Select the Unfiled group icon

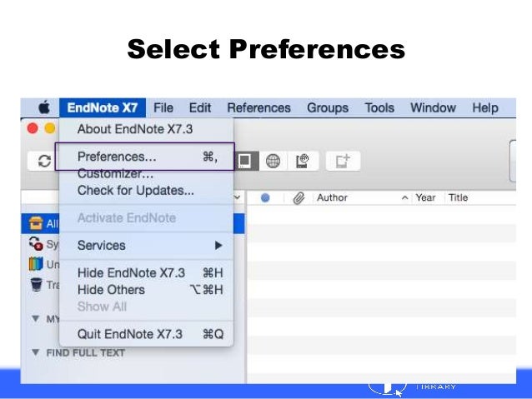click(36, 264)
